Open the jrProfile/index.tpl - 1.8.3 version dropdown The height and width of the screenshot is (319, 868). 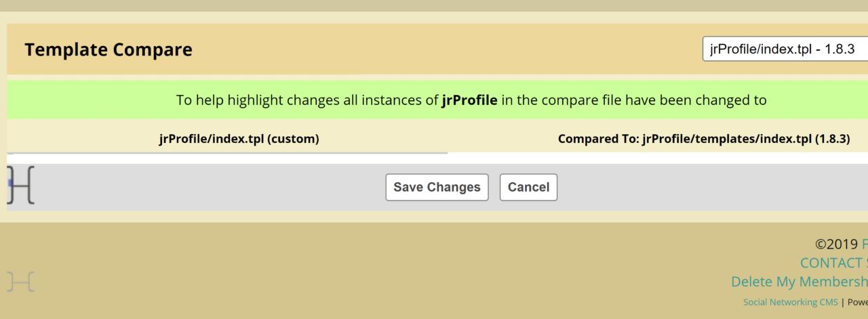coord(785,49)
